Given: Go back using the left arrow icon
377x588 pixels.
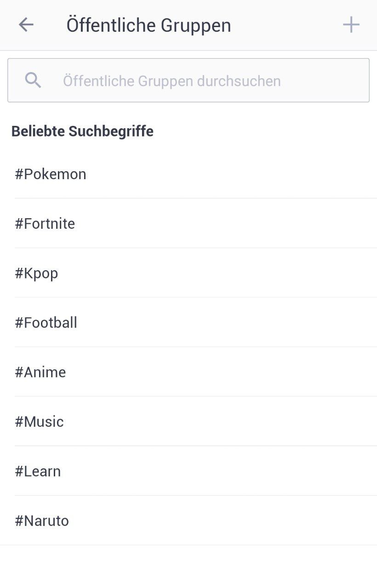Looking at the screenshot, I should pos(26,25).
